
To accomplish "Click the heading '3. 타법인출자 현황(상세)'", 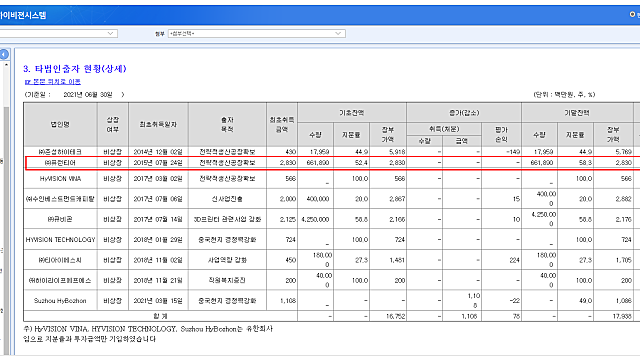I will pyautogui.click(x=75, y=69).
